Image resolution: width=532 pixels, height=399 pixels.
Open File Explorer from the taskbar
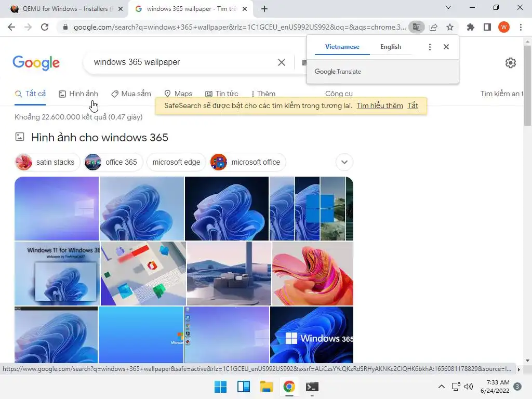pos(267,387)
